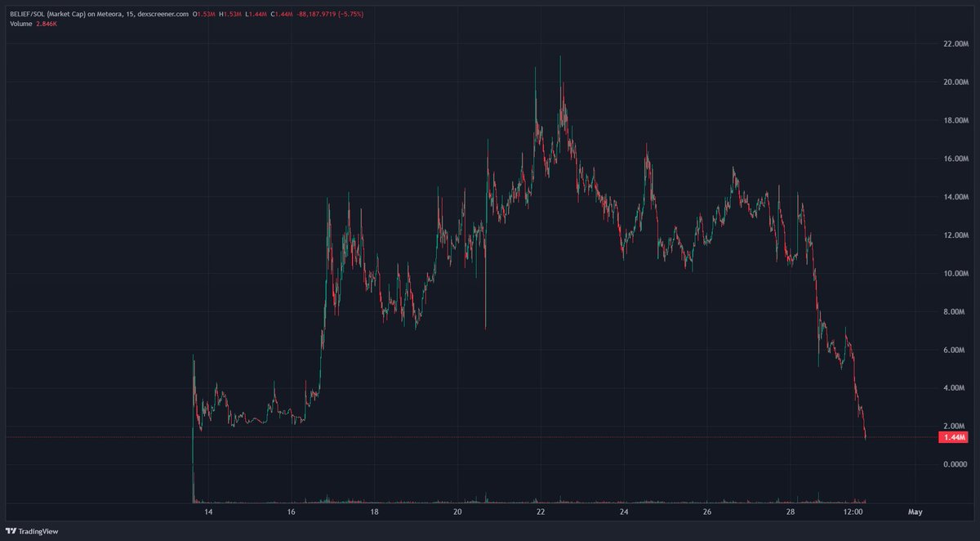Click the 22.00M price axis label
This screenshot has width=980, height=541.
(955, 43)
